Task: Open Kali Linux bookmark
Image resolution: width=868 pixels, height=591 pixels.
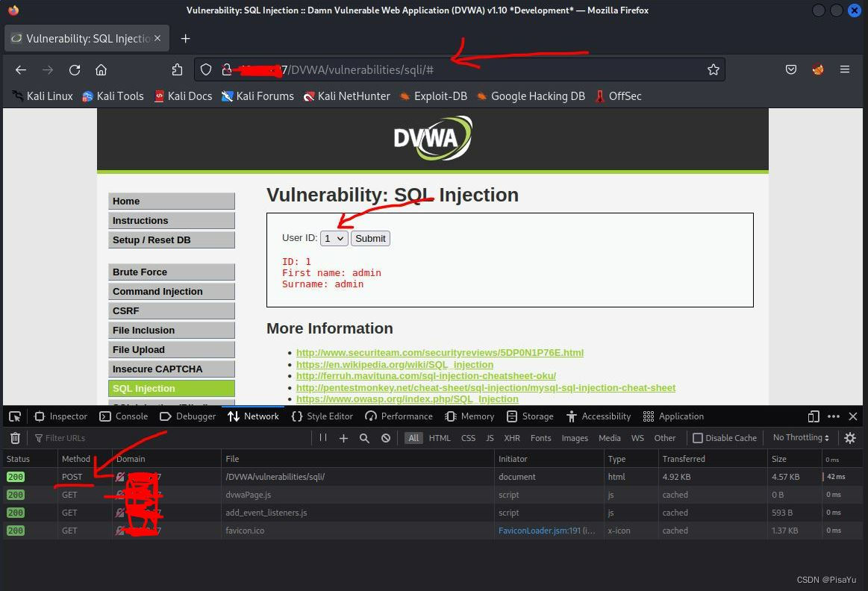Action: coord(43,96)
